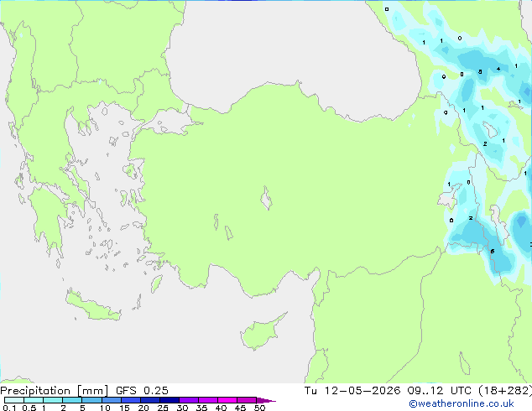Click the legend label '30'
Viewport: 532px width, 411px height.
click(183, 408)
